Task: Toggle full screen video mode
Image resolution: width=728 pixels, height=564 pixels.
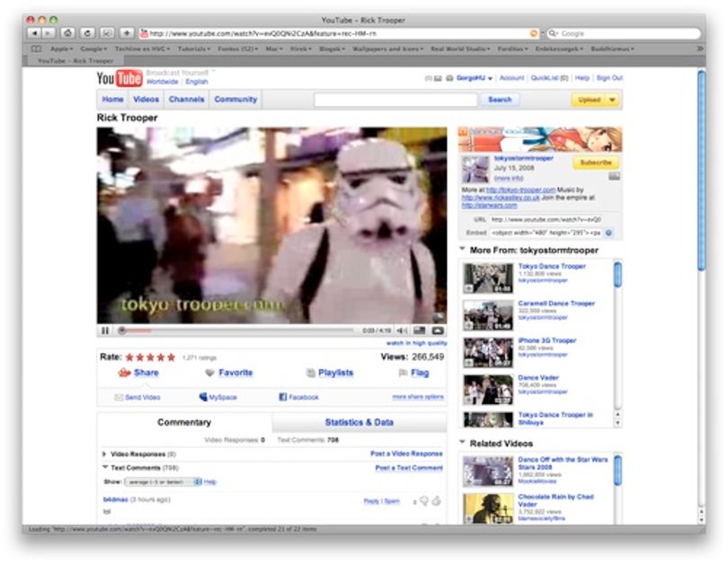Action: point(438,330)
